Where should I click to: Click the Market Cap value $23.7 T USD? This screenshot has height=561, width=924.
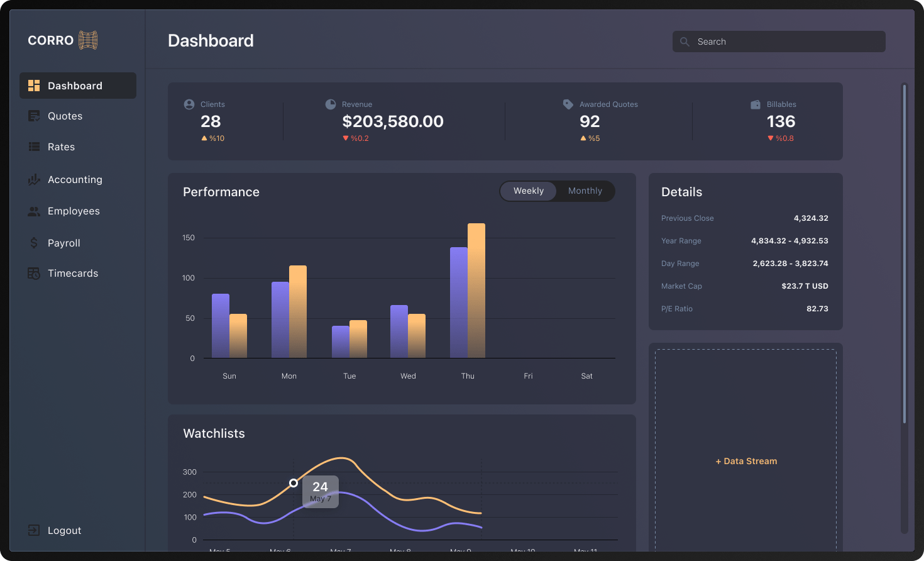[x=805, y=286]
